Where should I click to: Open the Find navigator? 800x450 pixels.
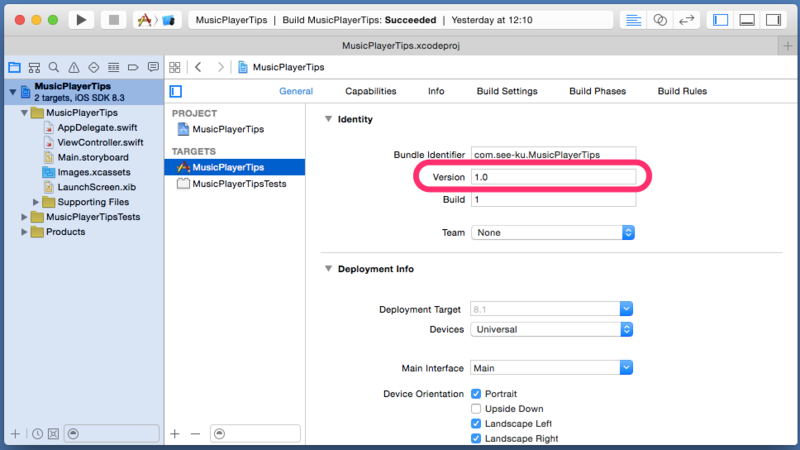pos(54,67)
